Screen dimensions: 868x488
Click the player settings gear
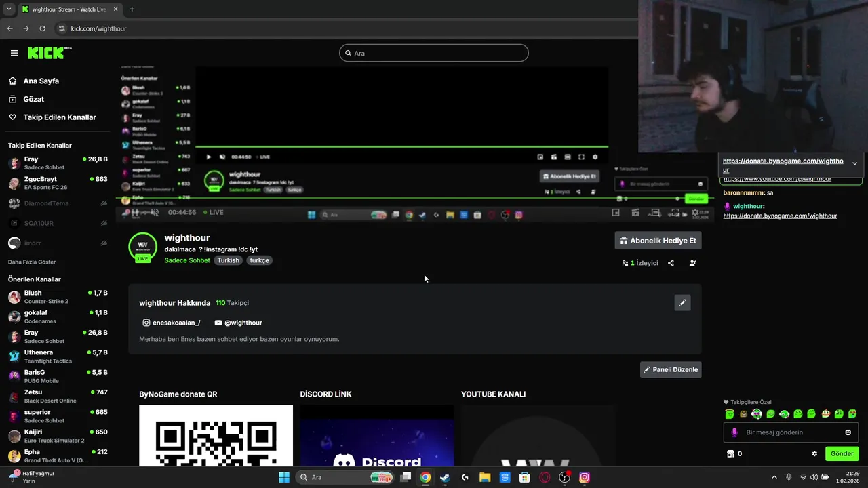click(x=695, y=212)
